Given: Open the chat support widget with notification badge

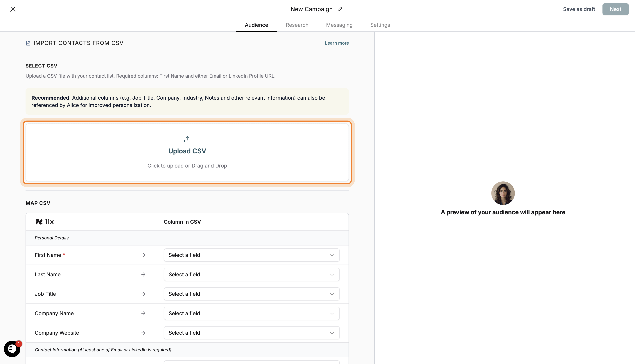Looking at the screenshot, I should [x=12, y=349].
